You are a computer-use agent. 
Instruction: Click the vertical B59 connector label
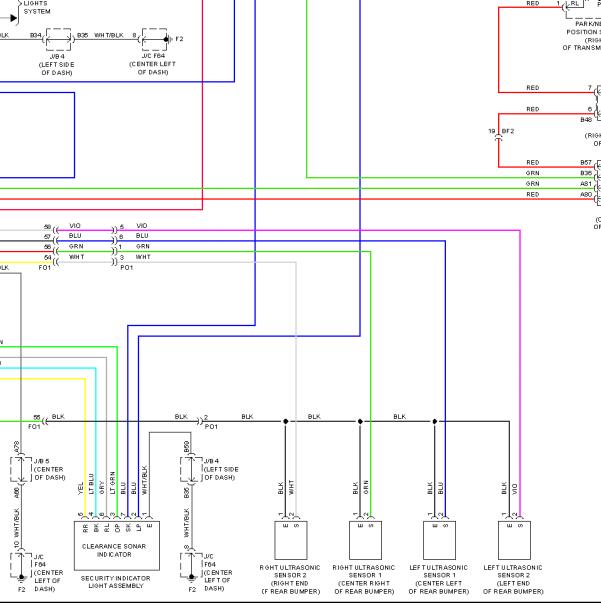[x=187, y=446]
